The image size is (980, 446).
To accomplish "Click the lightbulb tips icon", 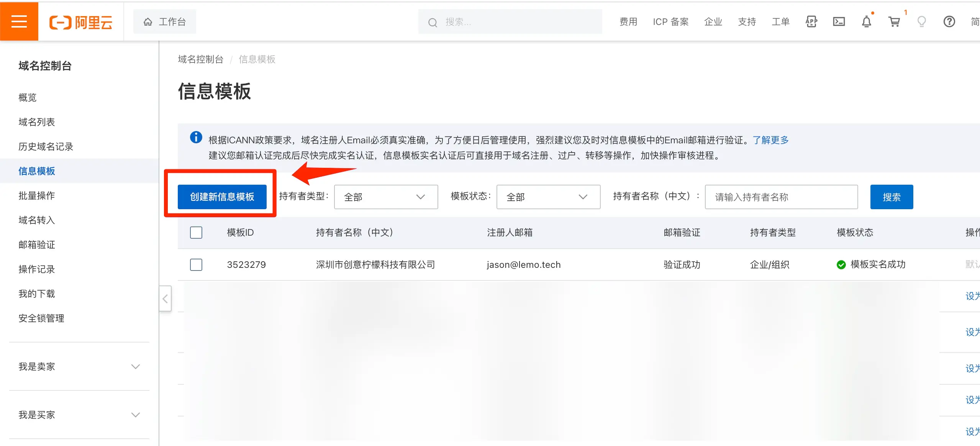I will coord(921,22).
